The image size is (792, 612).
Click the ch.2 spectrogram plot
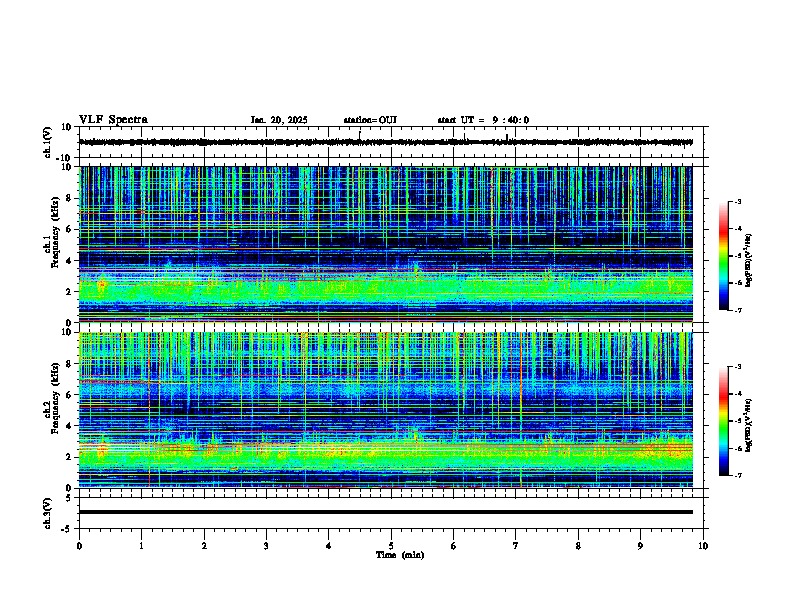pyautogui.click(x=386, y=410)
